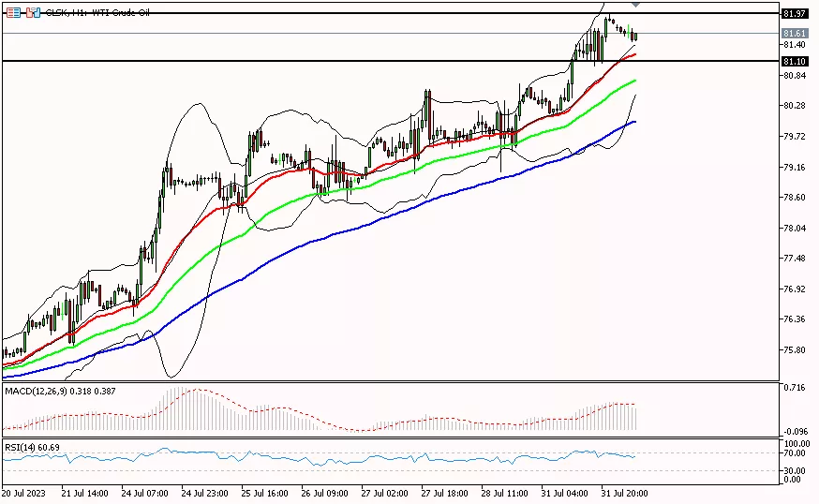Screen dimensions: 819x504
Task: Click the 24 Jul 07:00 time label
Action: [x=144, y=494]
